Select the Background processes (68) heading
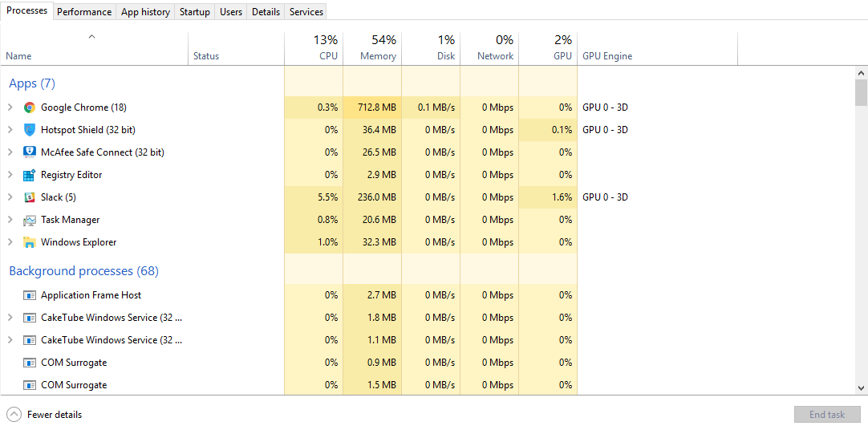Viewport: 868px width, 434px height. [84, 271]
